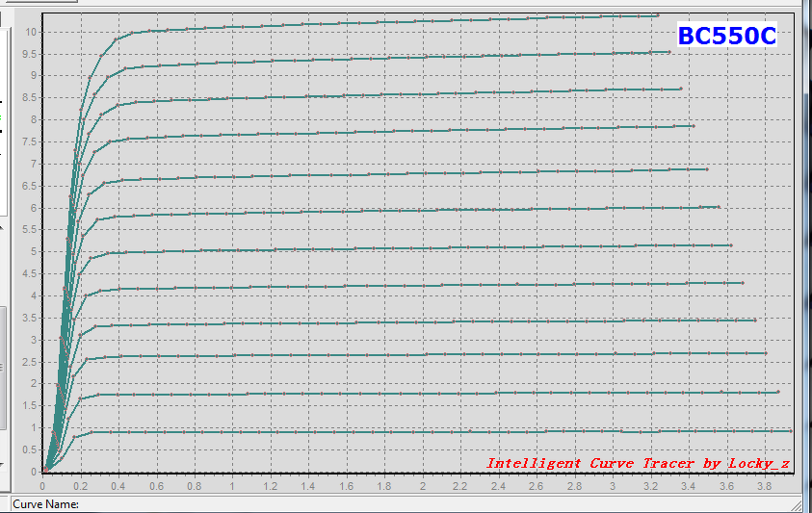Select the endpoint of the curve near 8.7
The height and width of the screenshot is (513, 812).
tap(680, 90)
